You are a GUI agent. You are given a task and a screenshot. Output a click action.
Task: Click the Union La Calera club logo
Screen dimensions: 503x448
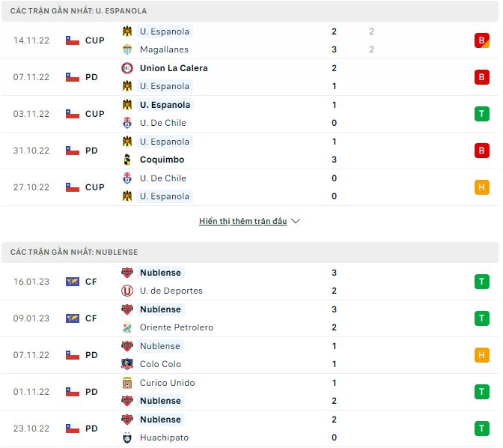tap(127, 68)
